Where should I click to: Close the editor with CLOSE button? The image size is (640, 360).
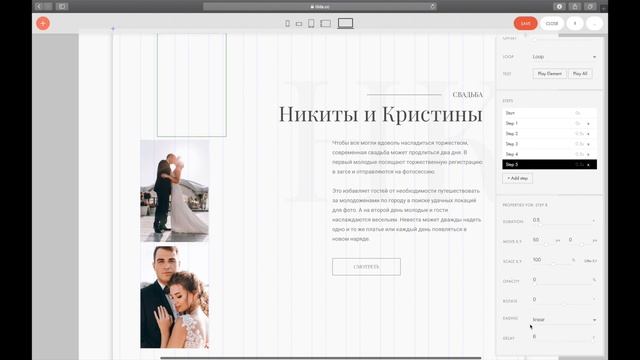point(552,24)
